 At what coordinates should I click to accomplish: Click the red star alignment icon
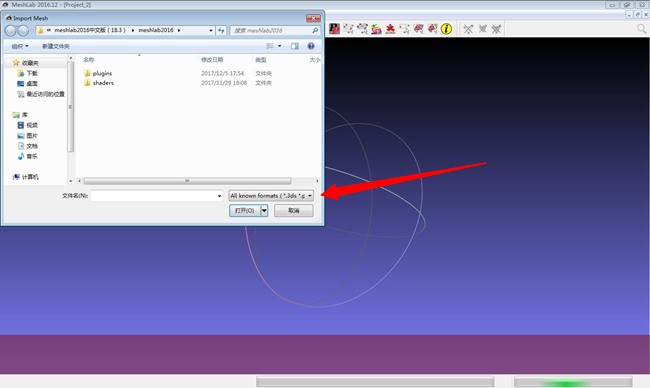390,29
